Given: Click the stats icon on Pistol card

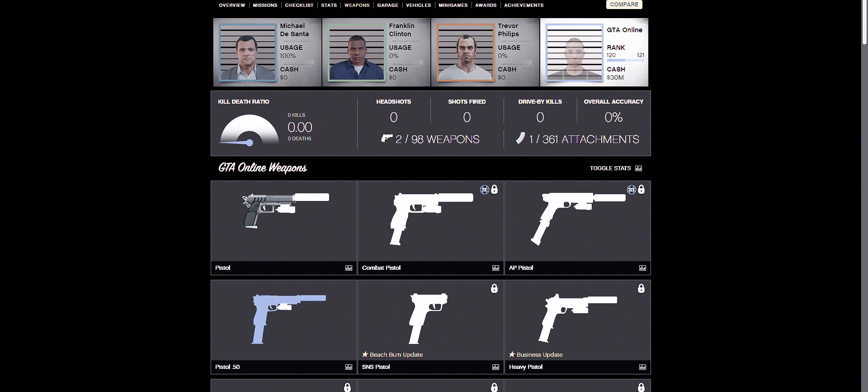Looking at the screenshot, I should click(x=349, y=268).
